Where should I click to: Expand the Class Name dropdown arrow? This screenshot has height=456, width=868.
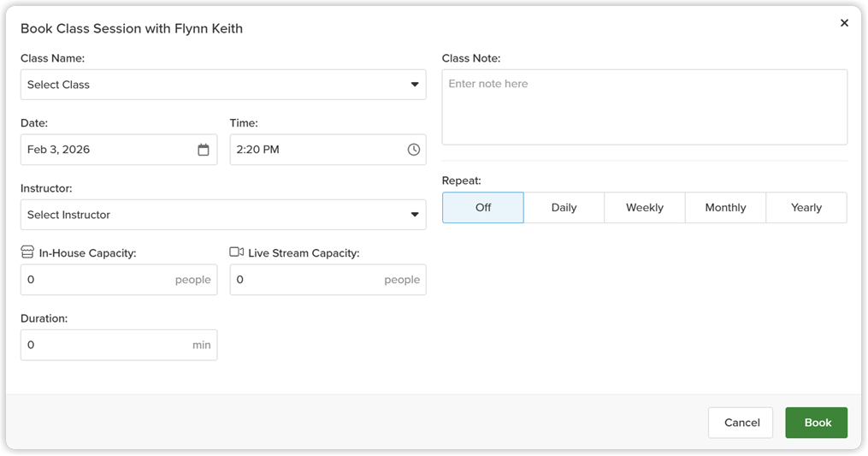pos(415,85)
